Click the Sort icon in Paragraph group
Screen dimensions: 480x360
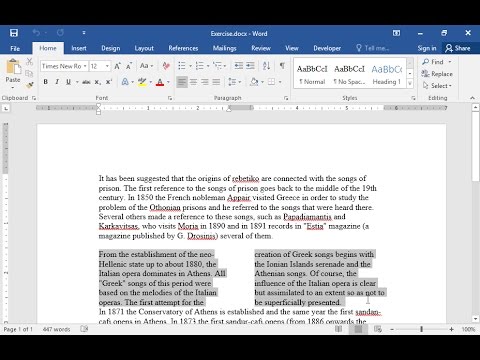pyautogui.click(x=266, y=66)
